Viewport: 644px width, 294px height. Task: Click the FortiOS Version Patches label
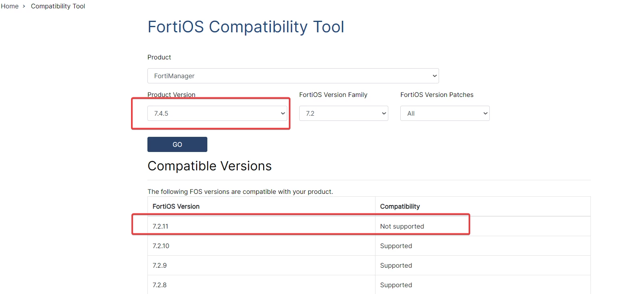437,95
